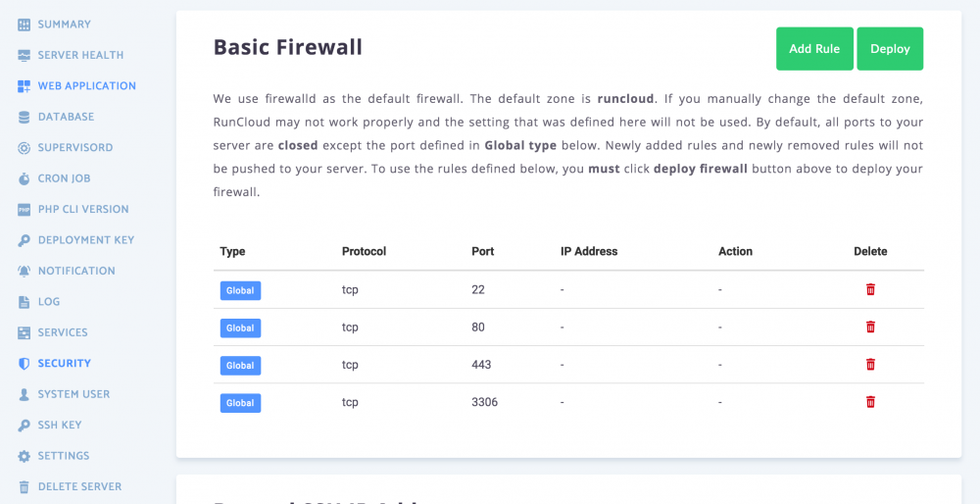Go to Supervisord section
This screenshot has width=980, height=504.
tap(74, 148)
